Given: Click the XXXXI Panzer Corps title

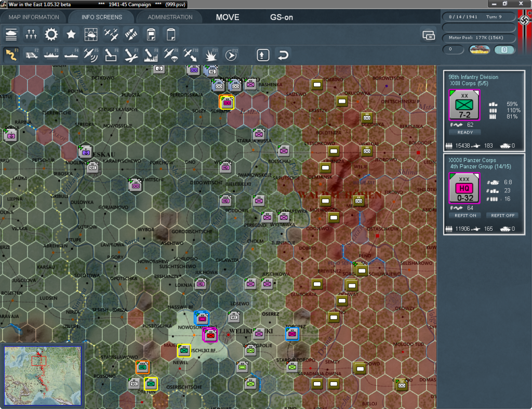Looking at the screenshot, I should coord(472,160).
